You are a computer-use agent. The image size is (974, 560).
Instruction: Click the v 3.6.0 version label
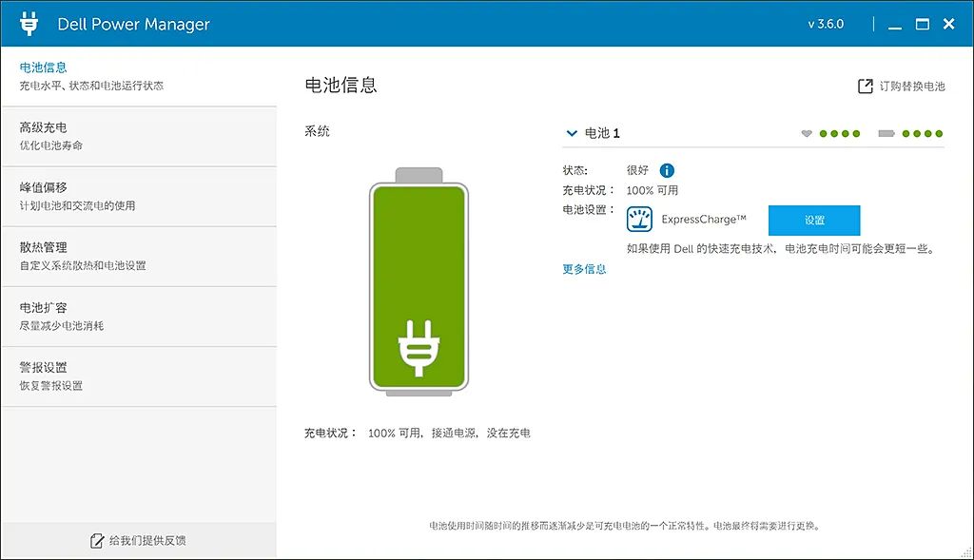[x=826, y=24]
